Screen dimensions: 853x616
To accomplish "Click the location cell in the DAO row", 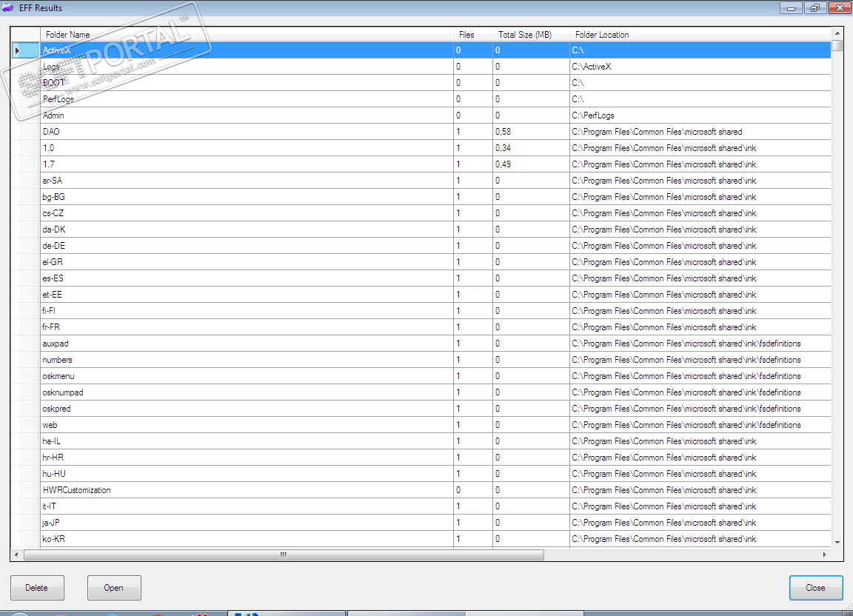I will pos(700,132).
